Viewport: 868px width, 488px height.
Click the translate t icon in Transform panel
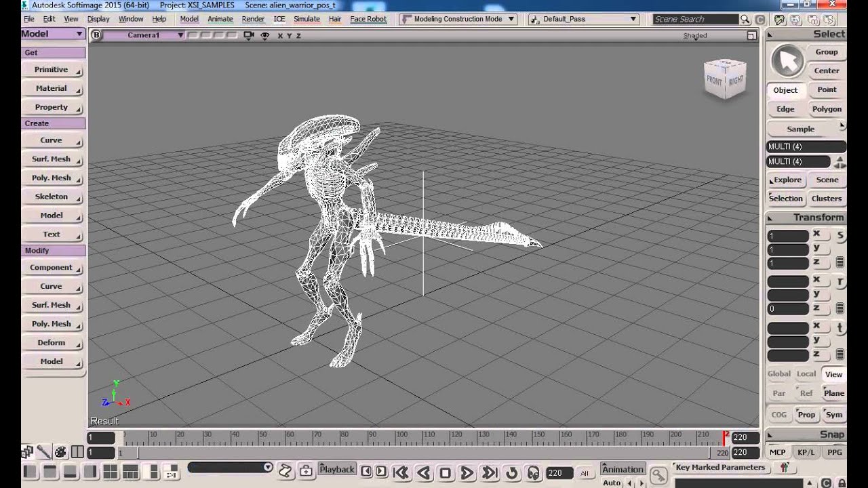click(840, 328)
